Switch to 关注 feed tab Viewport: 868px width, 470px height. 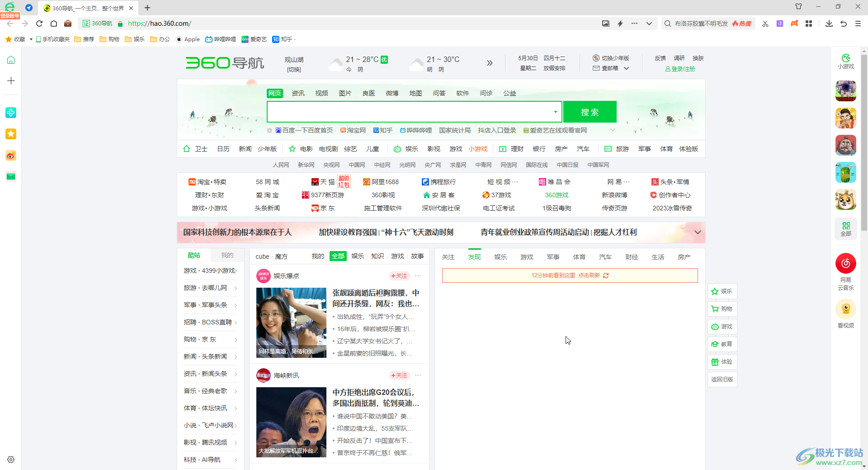(448, 257)
